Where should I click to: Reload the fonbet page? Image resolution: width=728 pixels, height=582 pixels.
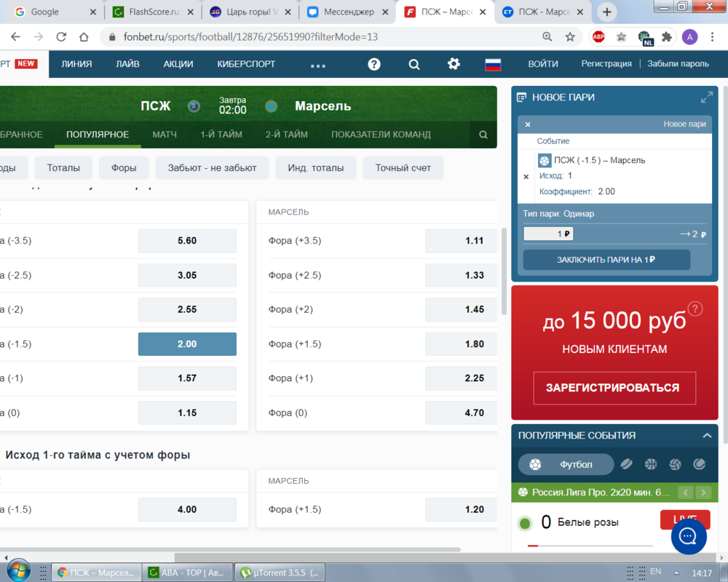tap(61, 36)
